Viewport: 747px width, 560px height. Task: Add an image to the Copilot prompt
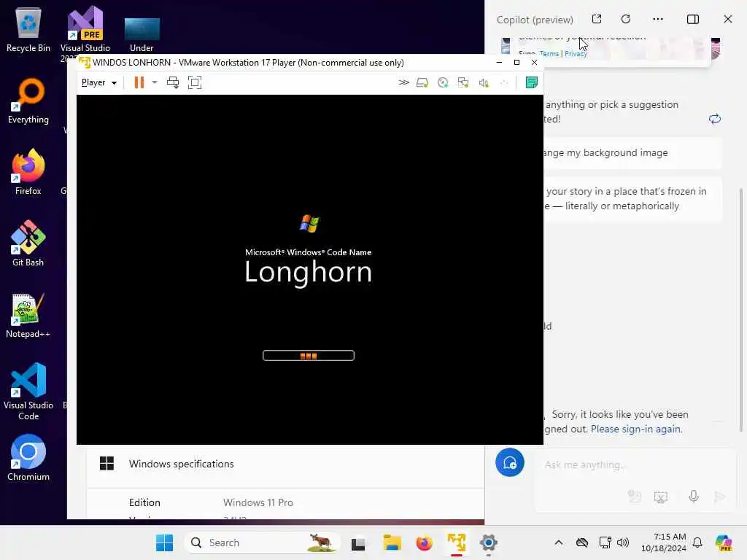point(634,497)
